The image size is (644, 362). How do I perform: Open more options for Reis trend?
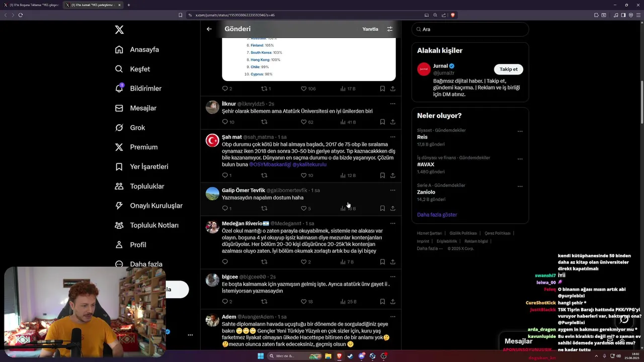point(520,131)
